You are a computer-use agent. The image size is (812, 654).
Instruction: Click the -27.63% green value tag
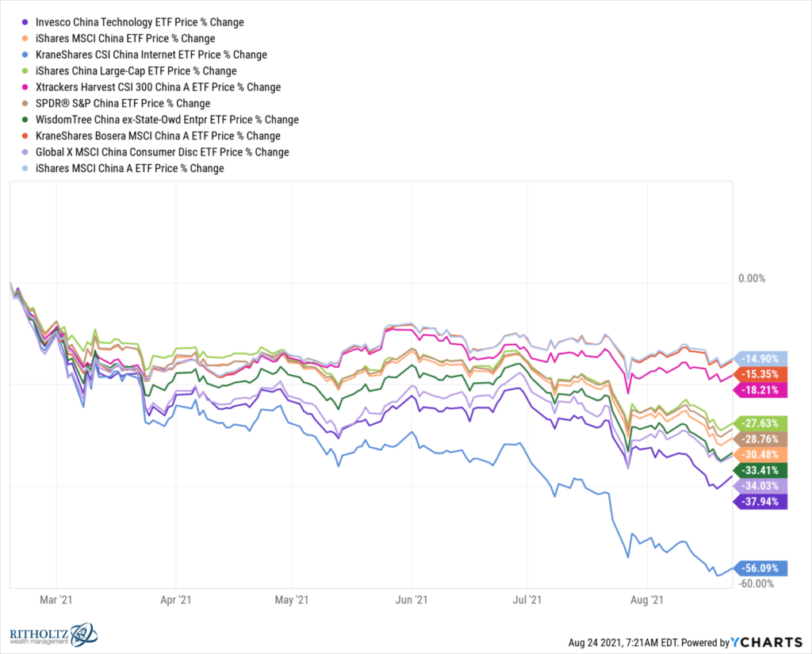tap(761, 423)
